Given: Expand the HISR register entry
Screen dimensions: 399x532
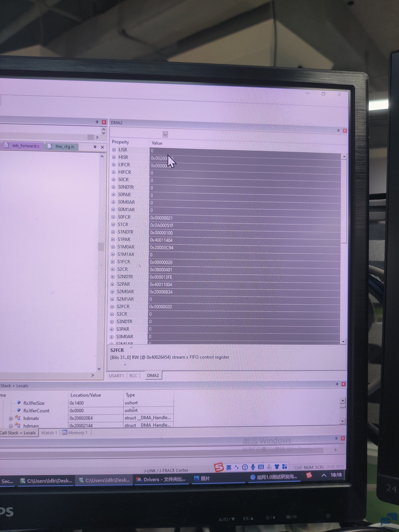Looking at the screenshot, I should pyautogui.click(x=114, y=157).
